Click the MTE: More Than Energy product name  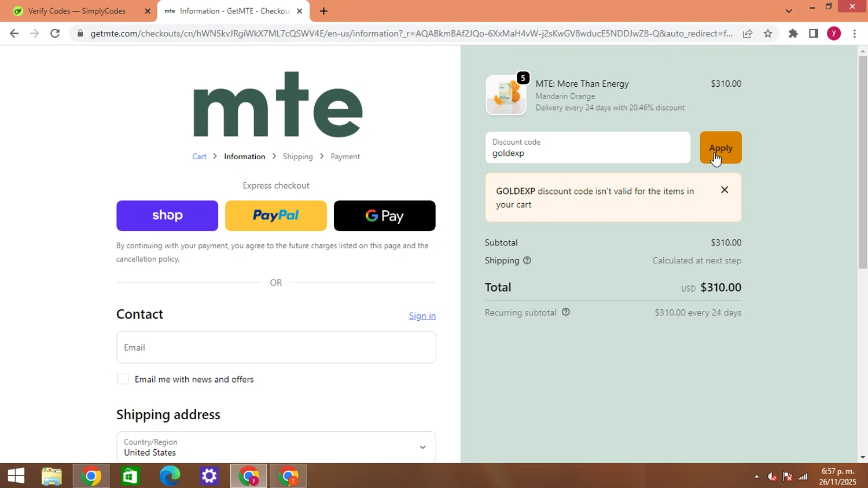coord(582,83)
